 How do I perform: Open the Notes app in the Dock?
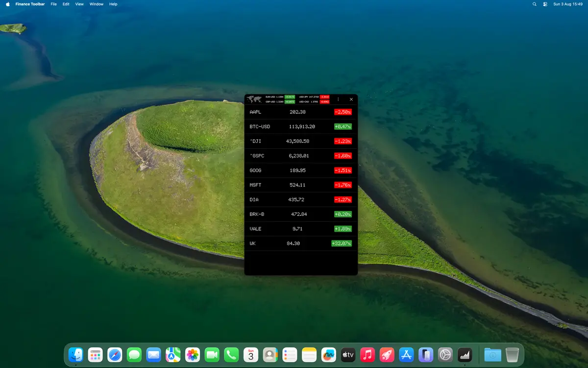point(309,354)
